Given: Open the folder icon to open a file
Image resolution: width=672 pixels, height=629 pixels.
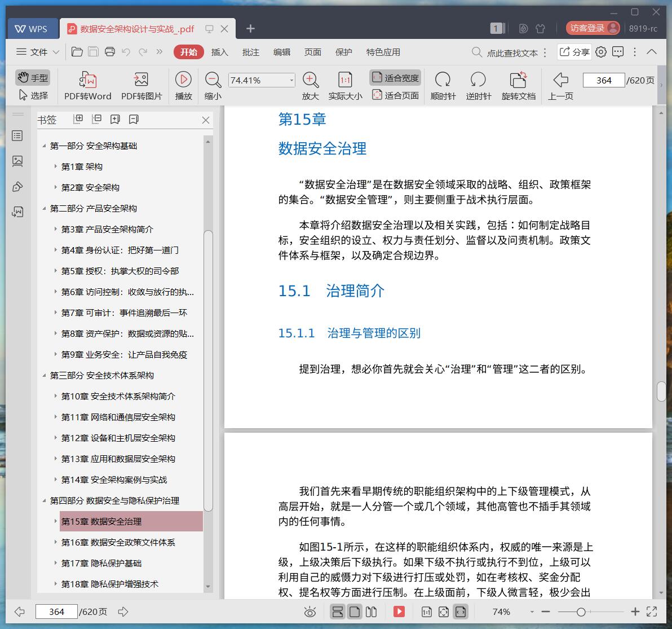Looking at the screenshot, I should [77, 52].
